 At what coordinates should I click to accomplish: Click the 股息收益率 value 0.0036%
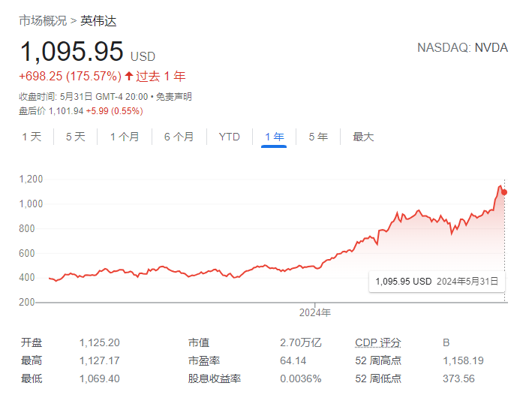(x=301, y=378)
